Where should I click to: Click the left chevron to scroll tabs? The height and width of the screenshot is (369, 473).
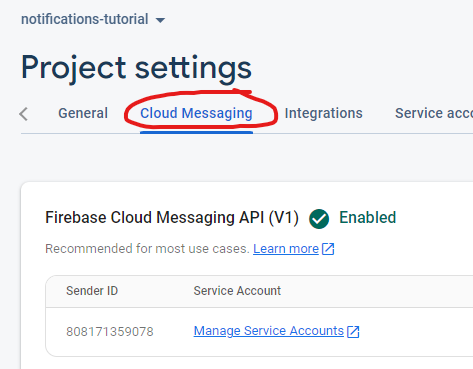(23, 114)
